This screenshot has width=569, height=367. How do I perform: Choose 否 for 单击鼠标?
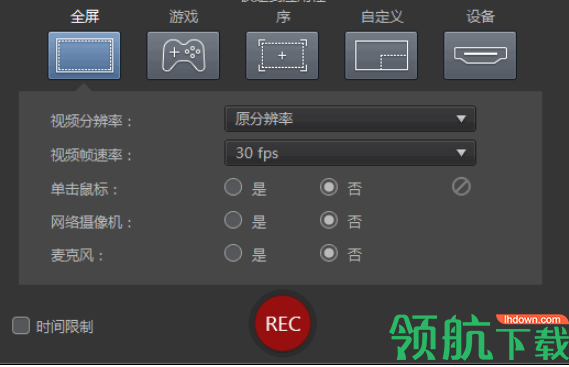click(x=329, y=187)
